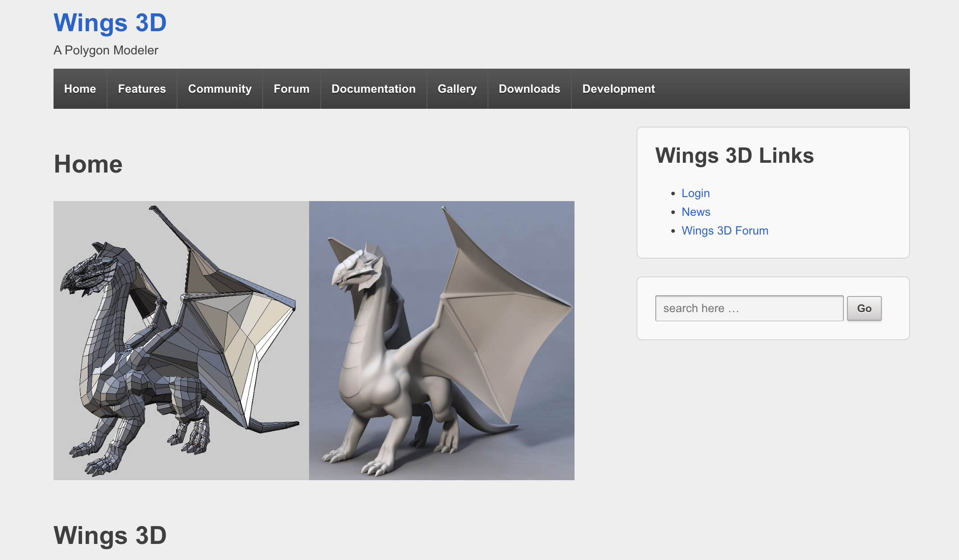
Task: Focus the 'search here' input field
Action: pyautogui.click(x=748, y=308)
